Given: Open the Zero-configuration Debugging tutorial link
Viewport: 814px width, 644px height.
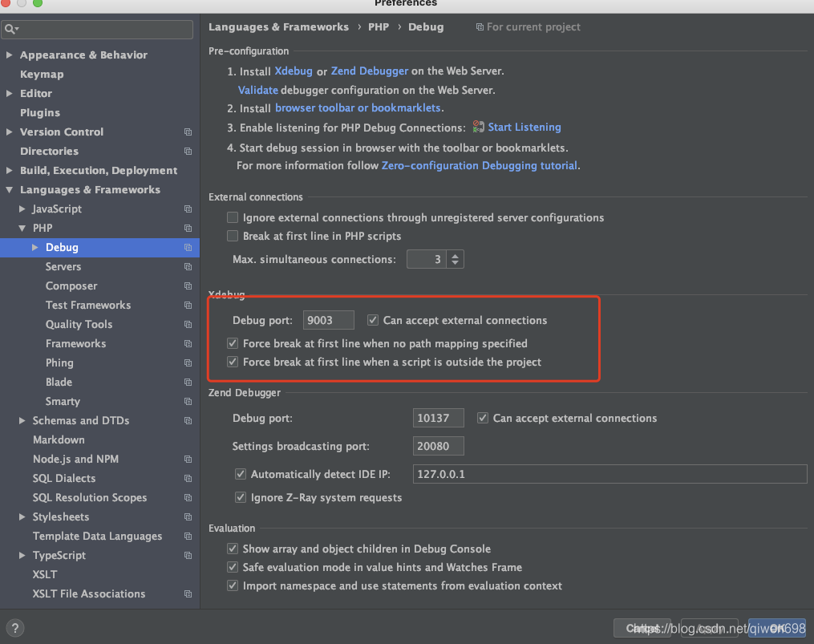Looking at the screenshot, I should [480, 165].
